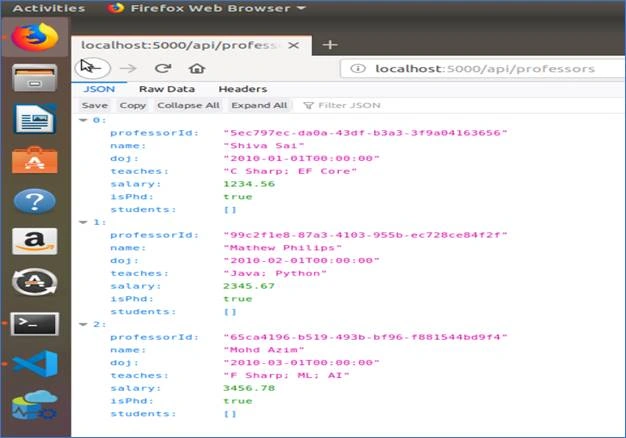
Task: Select the name value "Mathew Philips"
Action: [x=283, y=248]
